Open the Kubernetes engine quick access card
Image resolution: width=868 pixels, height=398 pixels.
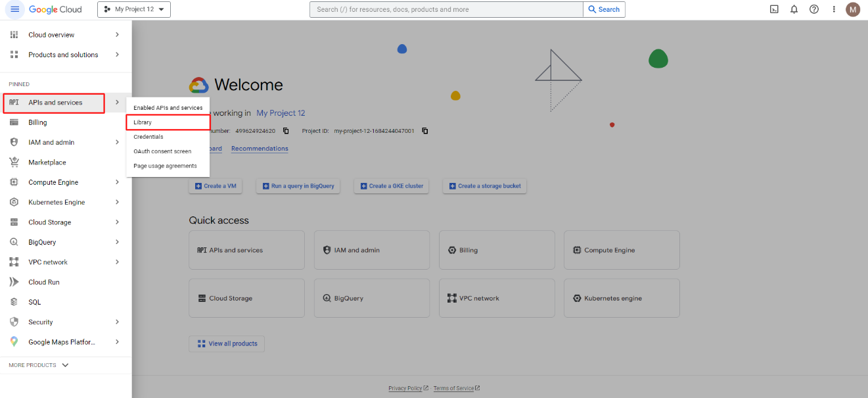622,298
